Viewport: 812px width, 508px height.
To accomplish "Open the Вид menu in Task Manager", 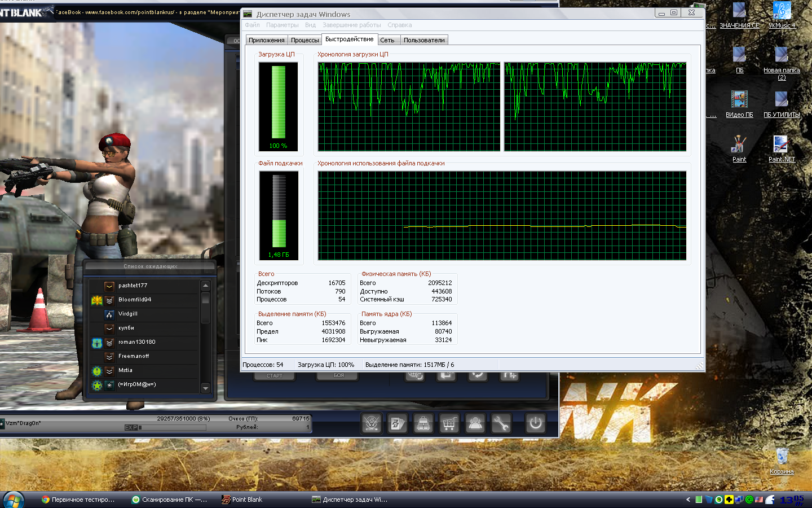I will pos(310,25).
